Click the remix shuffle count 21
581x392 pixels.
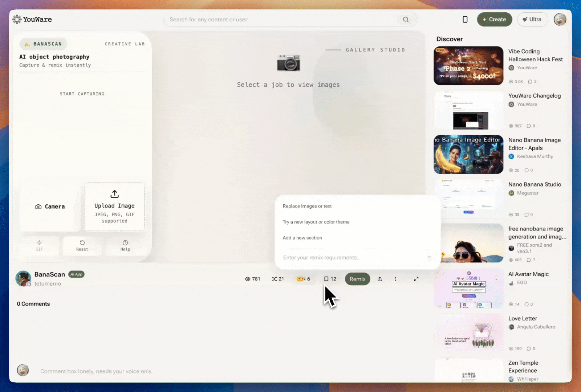tap(278, 279)
